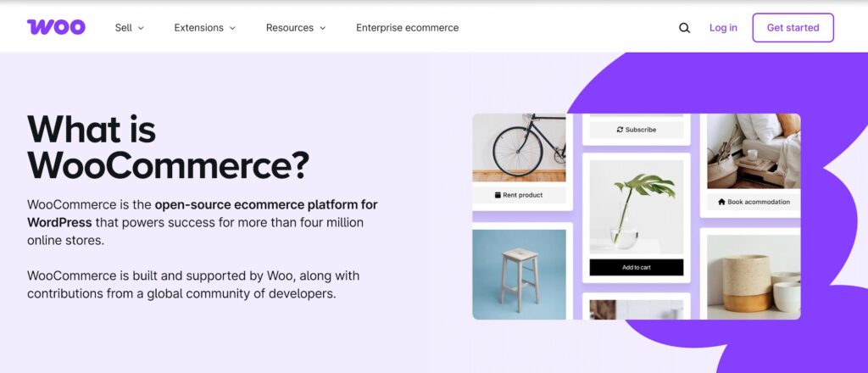This screenshot has height=373, width=868.
Task: Select the monstera leaf vase image
Action: 636,207
